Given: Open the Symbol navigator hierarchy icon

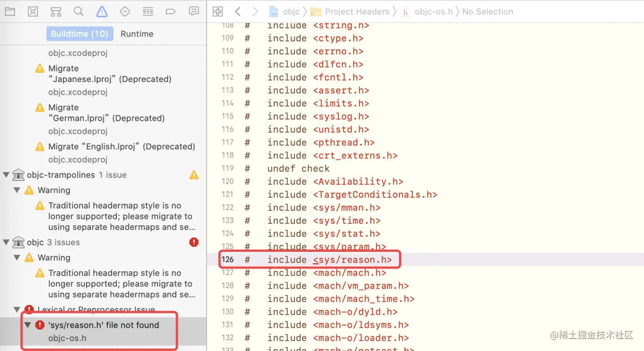Looking at the screenshot, I should (x=56, y=11).
